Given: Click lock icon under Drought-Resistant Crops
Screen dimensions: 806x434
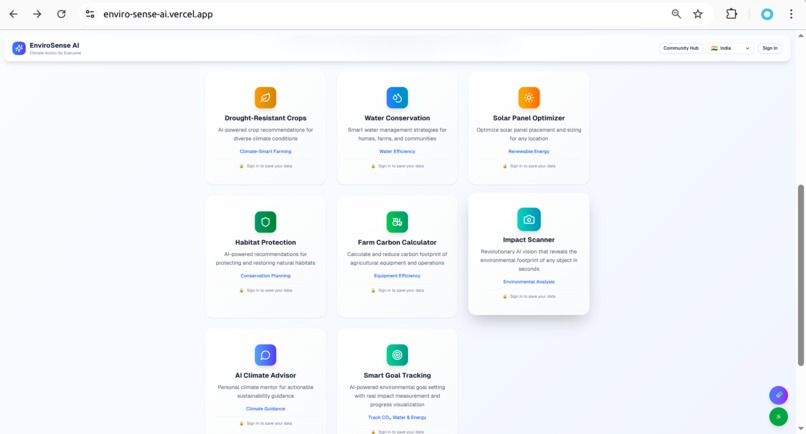Looking at the screenshot, I should coord(242,166).
